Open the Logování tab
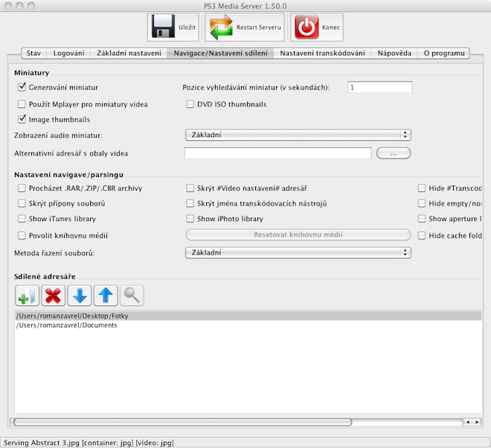The width and height of the screenshot is (491, 448). click(x=68, y=53)
